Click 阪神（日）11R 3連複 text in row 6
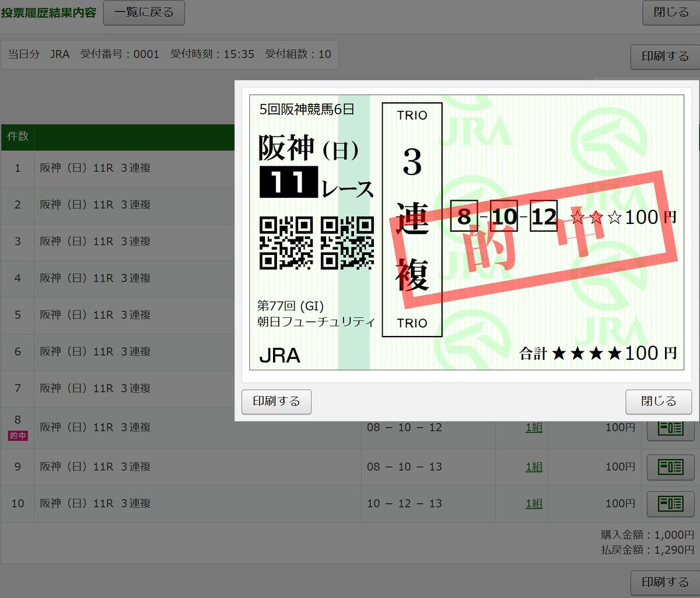The image size is (700, 598). click(96, 352)
